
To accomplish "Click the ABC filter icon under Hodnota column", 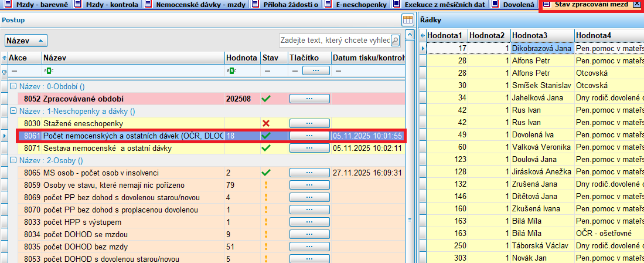I will click(231, 71).
